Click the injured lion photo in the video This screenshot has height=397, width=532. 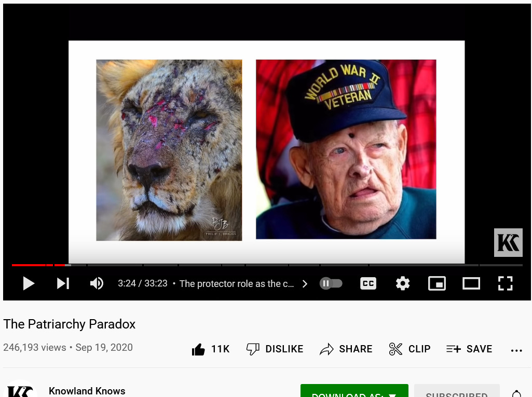coord(169,150)
